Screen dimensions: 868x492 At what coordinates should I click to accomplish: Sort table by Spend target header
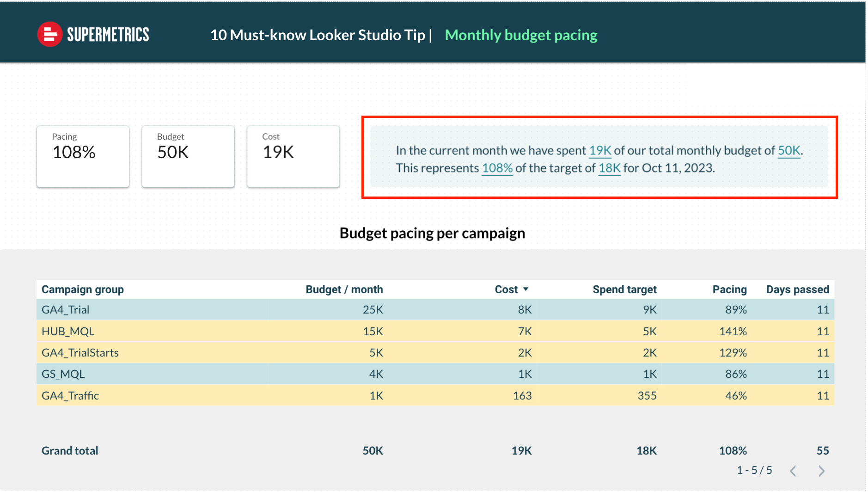[624, 289]
